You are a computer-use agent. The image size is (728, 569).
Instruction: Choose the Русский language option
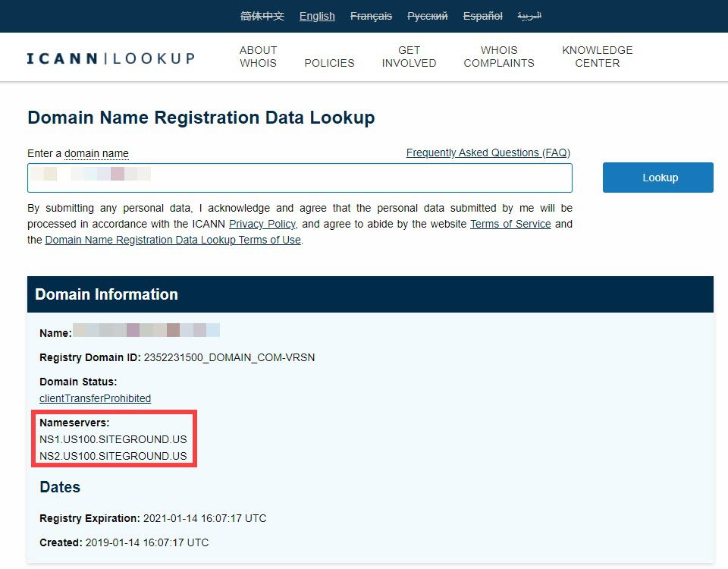[427, 16]
